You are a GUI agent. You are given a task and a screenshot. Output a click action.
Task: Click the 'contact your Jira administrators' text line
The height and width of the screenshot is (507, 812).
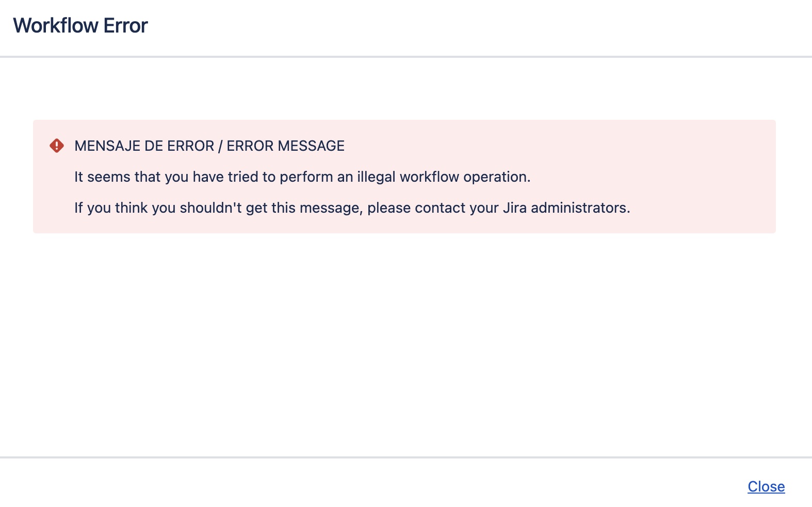point(352,208)
